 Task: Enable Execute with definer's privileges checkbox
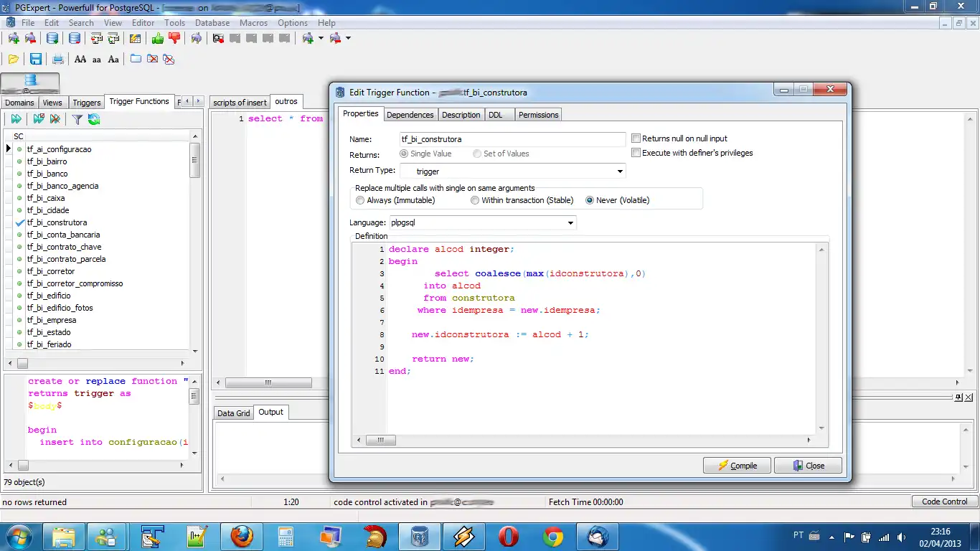(636, 153)
